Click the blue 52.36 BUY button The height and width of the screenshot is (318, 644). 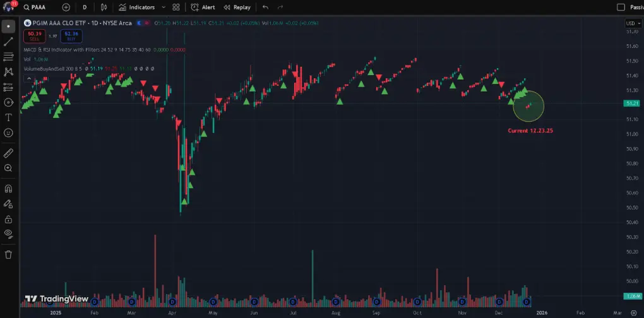(71, 36)
